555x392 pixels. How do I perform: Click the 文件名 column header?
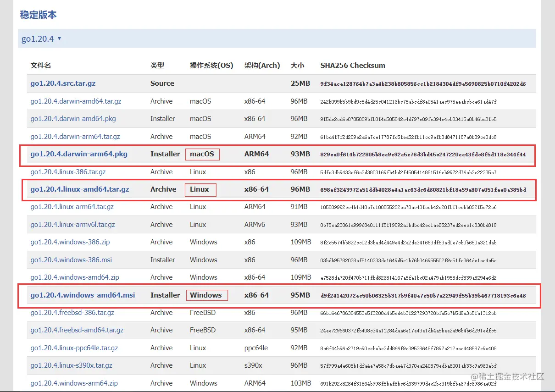[x=41, y=66]
